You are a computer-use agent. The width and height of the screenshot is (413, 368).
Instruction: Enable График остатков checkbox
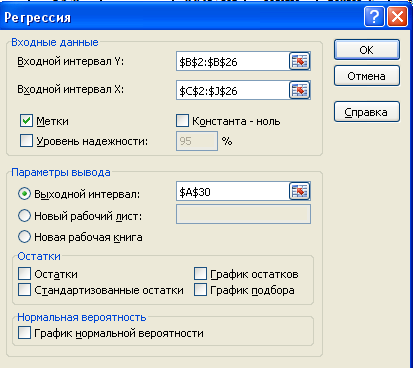coord(200,274)
